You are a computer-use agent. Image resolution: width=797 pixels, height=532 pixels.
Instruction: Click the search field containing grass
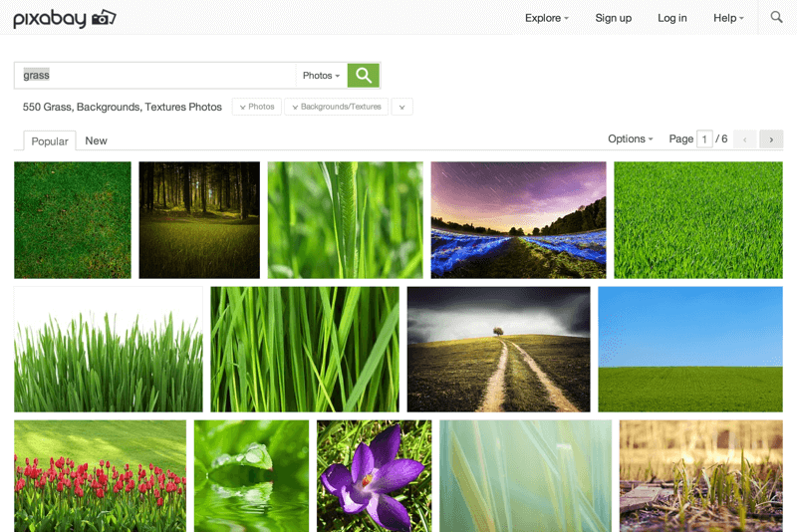point(155,75)
